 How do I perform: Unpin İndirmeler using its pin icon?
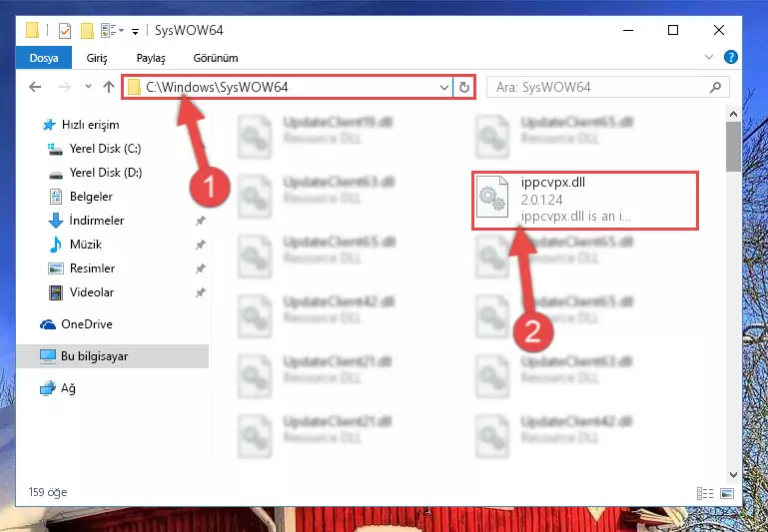200,221
